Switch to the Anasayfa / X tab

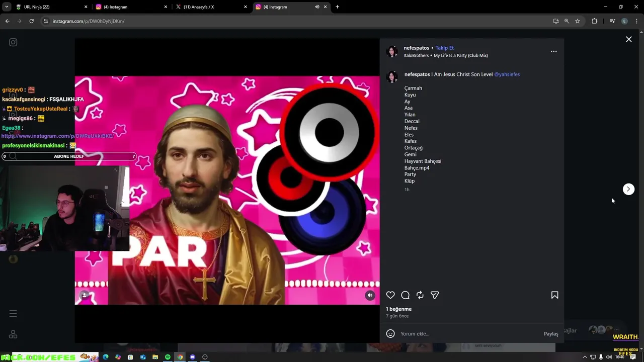pyautogui.click(x=211, y=7)
